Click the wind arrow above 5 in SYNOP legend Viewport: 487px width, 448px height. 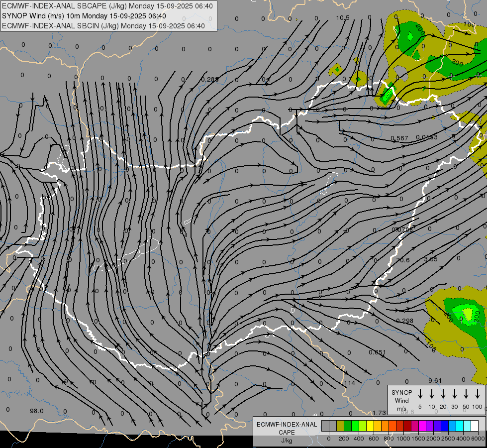tap(420, 394)
